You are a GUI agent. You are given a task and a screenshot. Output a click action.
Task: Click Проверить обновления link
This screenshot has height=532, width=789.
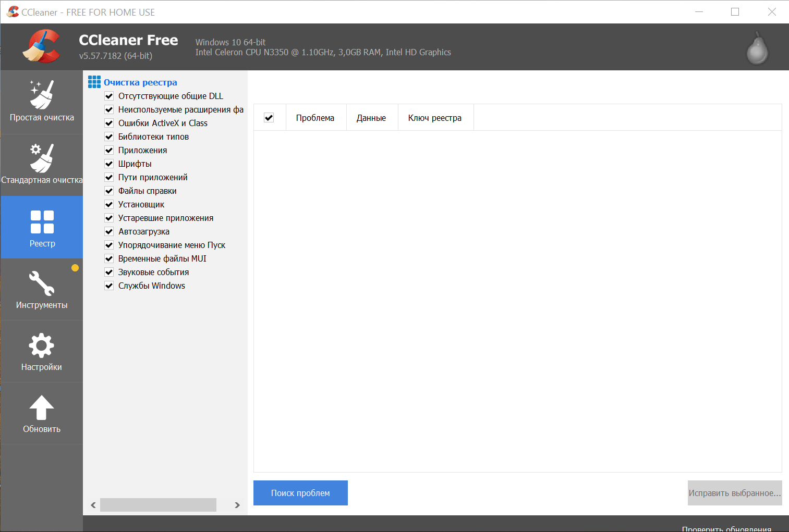click(x=726, y=528)
